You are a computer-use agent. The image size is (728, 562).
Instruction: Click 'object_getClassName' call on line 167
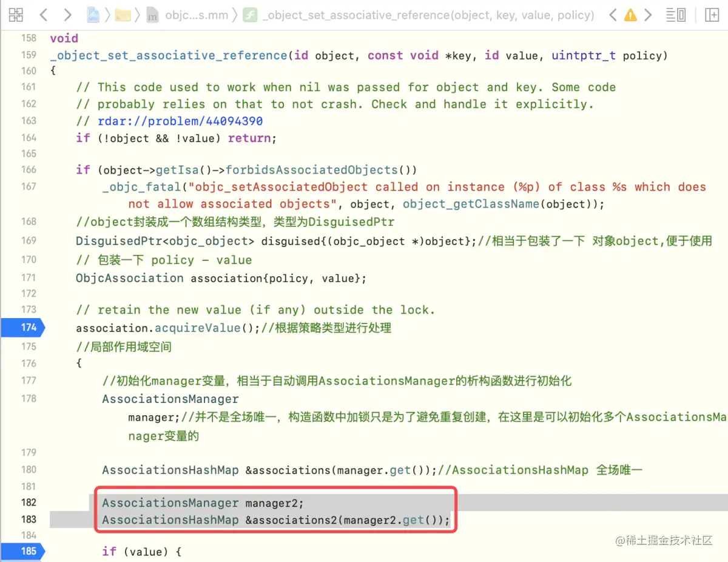coord(471,204)
